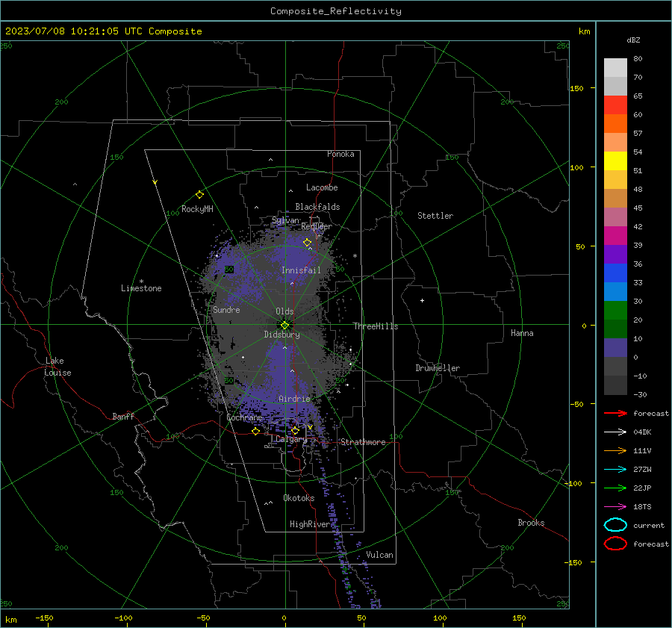Image resolution: width=672 pixels, height=628 pixels.
Task: Click the light gray 70-80 dBZ swatch
Action: click(615, 68)
